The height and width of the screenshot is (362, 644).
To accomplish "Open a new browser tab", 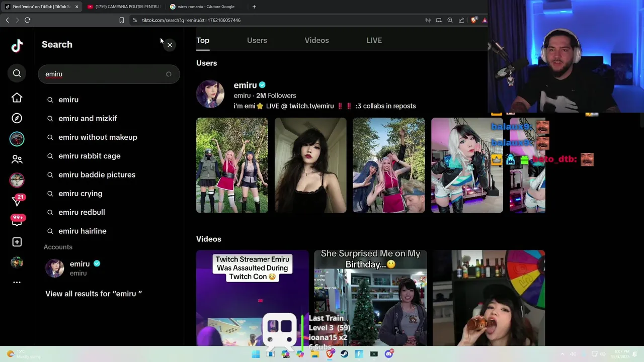I will coord(254,7).
